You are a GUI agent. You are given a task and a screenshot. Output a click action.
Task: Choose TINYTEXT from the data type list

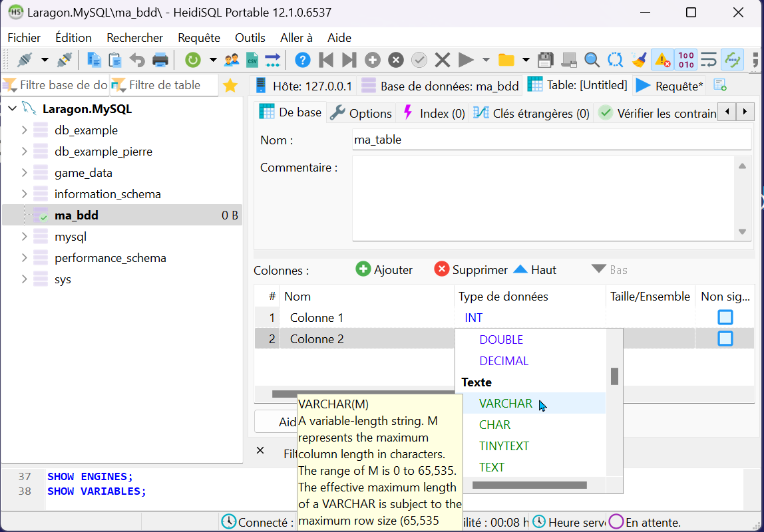tap(504, 446)
